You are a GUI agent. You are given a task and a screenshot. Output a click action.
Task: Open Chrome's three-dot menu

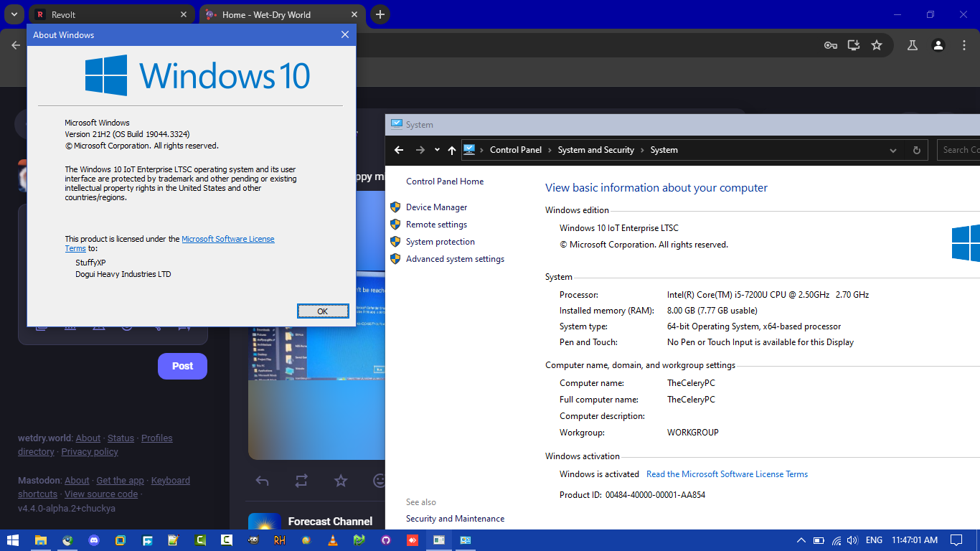point(964,44)
